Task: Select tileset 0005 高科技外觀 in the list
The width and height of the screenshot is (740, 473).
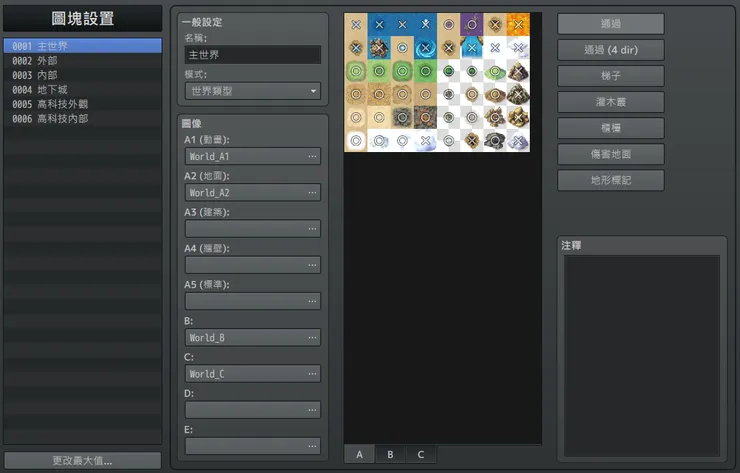Action: pos(83,104)
